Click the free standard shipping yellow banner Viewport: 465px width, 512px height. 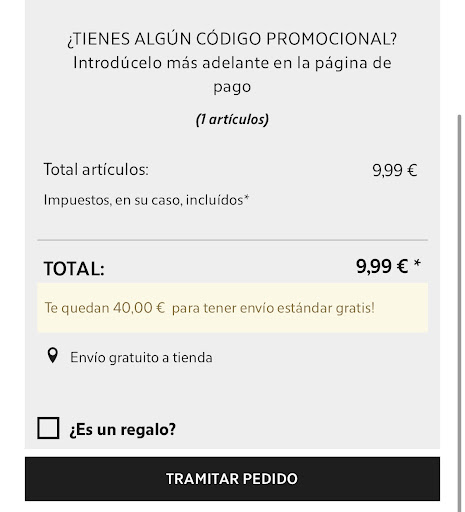point(233,308)
